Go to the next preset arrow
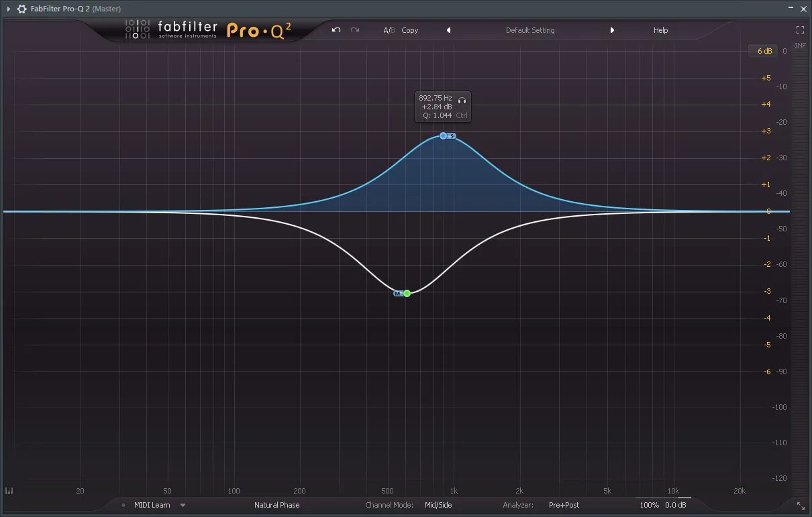The image size is (812, 517). coord(612,30)
